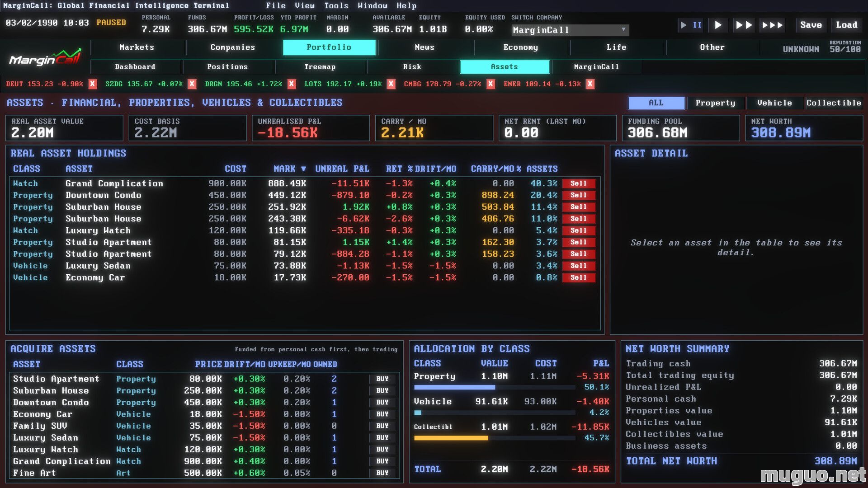
Task: Select the Luxury Watch holdings row
Action: (304, 230)
